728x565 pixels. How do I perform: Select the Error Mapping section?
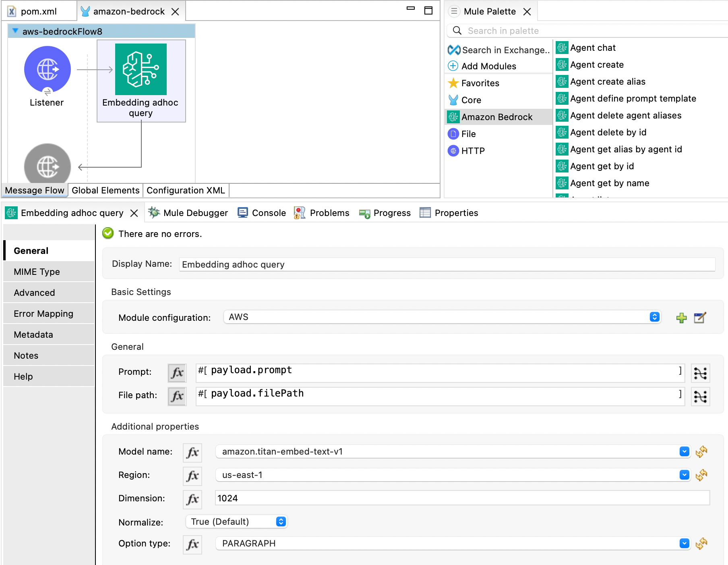(49, 314)
